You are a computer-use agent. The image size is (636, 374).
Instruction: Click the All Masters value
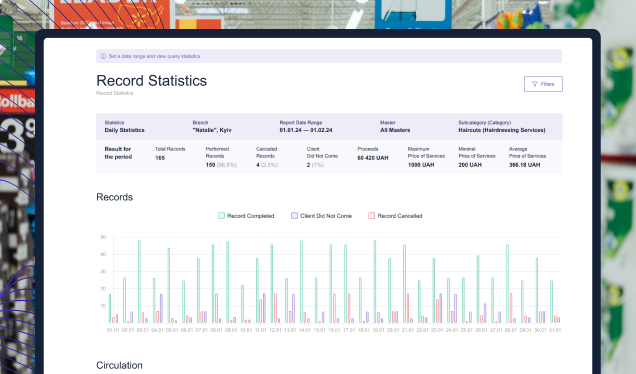pos(395,130)
